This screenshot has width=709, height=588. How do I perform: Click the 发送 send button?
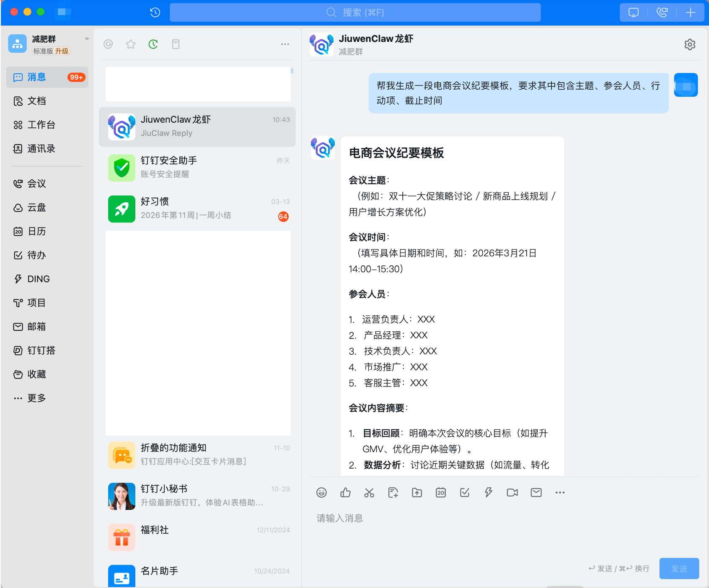(x=679, y=568)
